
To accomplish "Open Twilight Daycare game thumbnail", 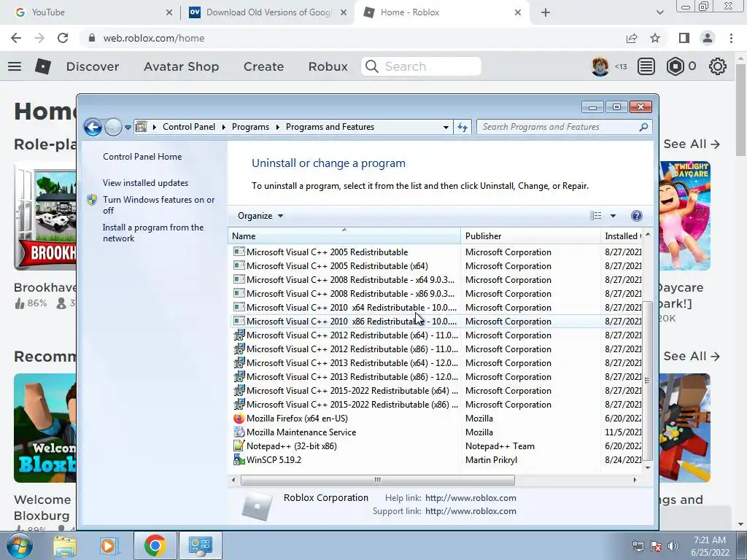I will (x=685, y=216).
